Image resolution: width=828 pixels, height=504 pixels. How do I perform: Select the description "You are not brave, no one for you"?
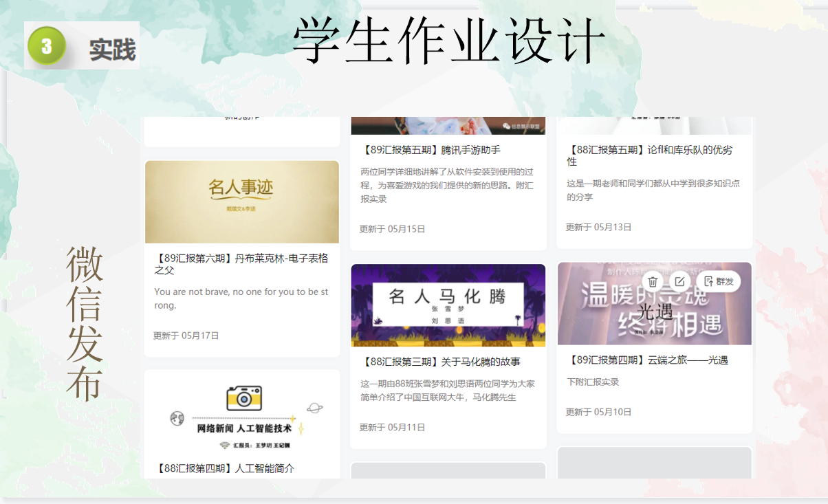(x=241, y=298)
